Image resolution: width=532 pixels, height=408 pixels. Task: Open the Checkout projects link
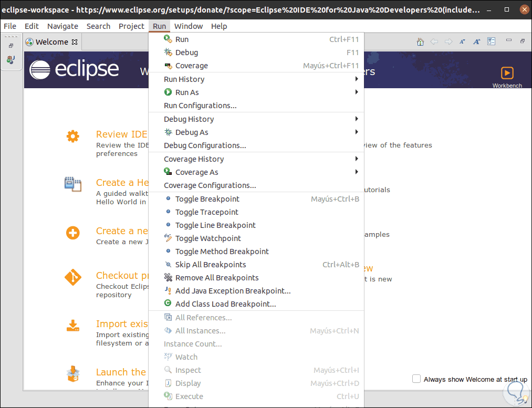pyautogui.click(x=122, y=275)
